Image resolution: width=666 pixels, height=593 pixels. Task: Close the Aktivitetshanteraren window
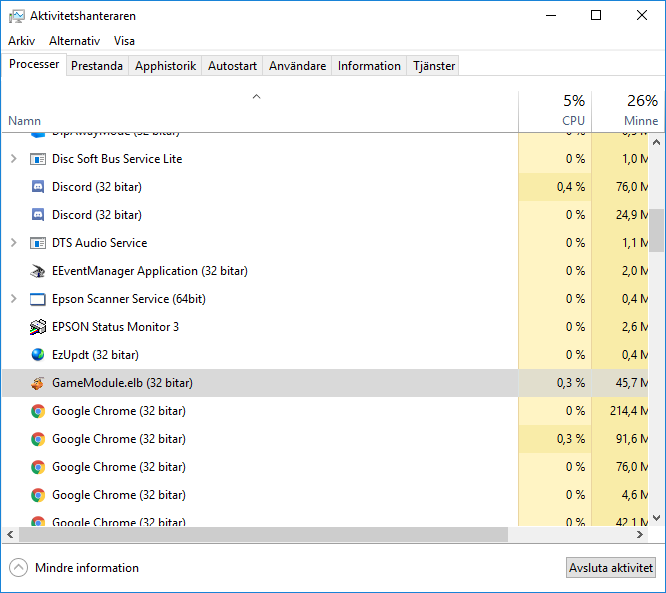[642, 16]
